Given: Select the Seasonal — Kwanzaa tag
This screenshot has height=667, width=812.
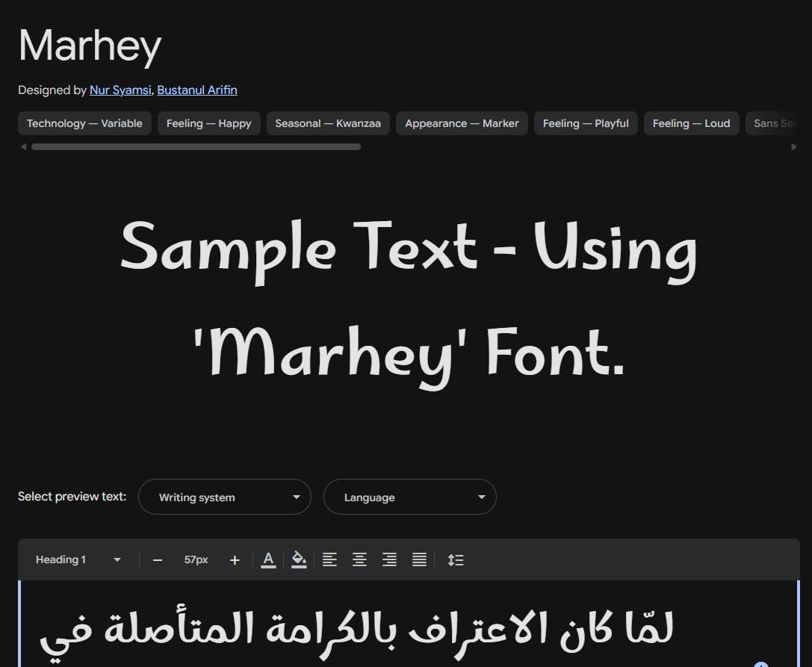Looking at the screenshot, I should coord(329,123).
